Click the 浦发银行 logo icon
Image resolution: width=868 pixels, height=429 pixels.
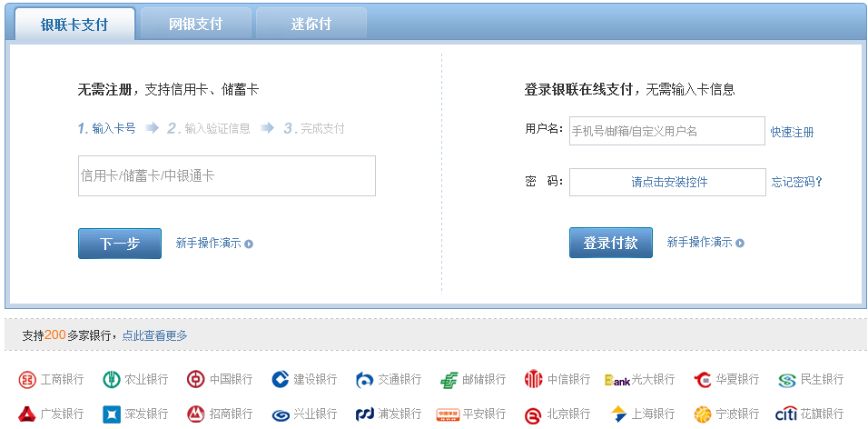364,414
